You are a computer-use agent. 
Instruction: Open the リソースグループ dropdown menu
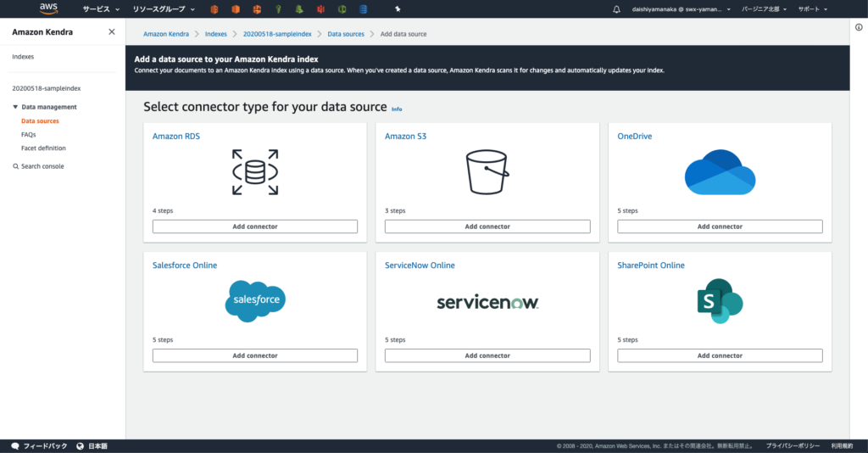coord(164,9)
